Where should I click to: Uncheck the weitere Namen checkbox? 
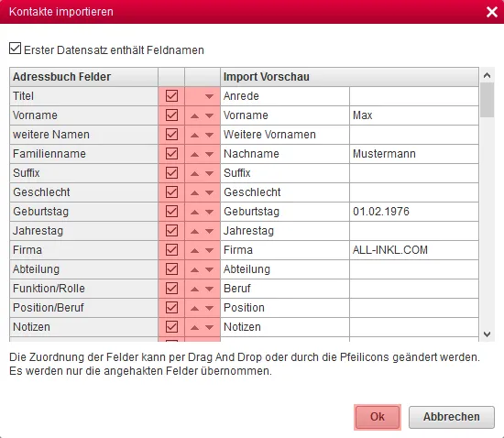click(171, 134)
